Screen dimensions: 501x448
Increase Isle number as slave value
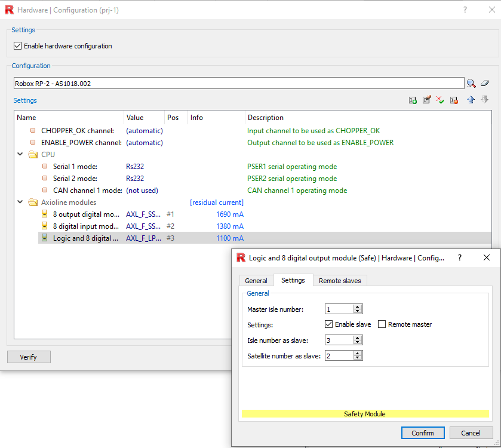click(358, 337)
